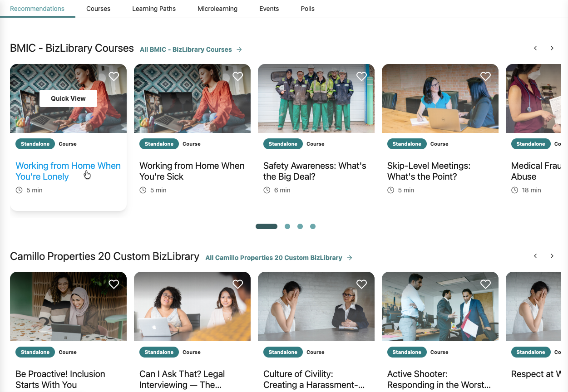Screen dimensions: 568x392
Task: Open the Quick View button
Action: tap(68, 98)
